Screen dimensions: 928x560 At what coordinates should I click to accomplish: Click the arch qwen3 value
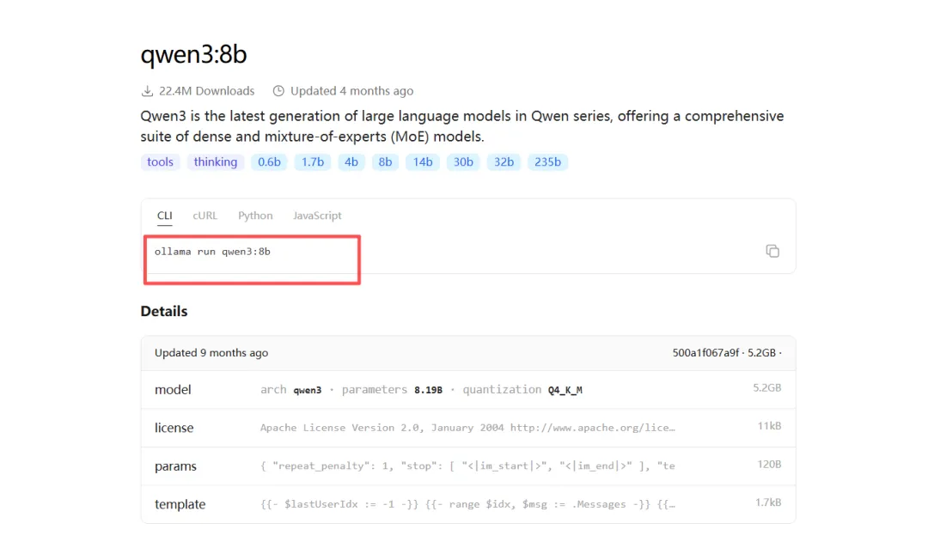pyautogui.click(x=308, y=390)
